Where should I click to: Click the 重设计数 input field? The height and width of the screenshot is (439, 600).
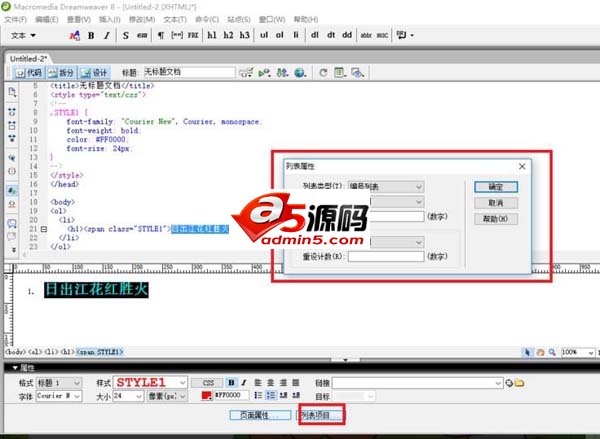[386, 256]
